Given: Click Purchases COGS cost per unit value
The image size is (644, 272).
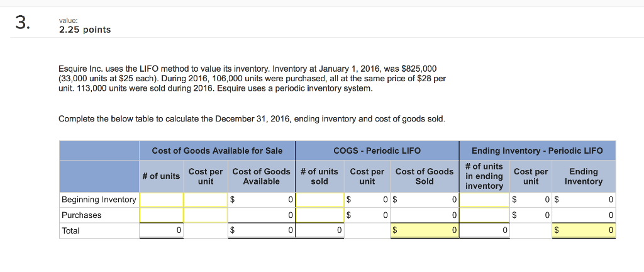Looking at the screenshot, I should point(367,215).
